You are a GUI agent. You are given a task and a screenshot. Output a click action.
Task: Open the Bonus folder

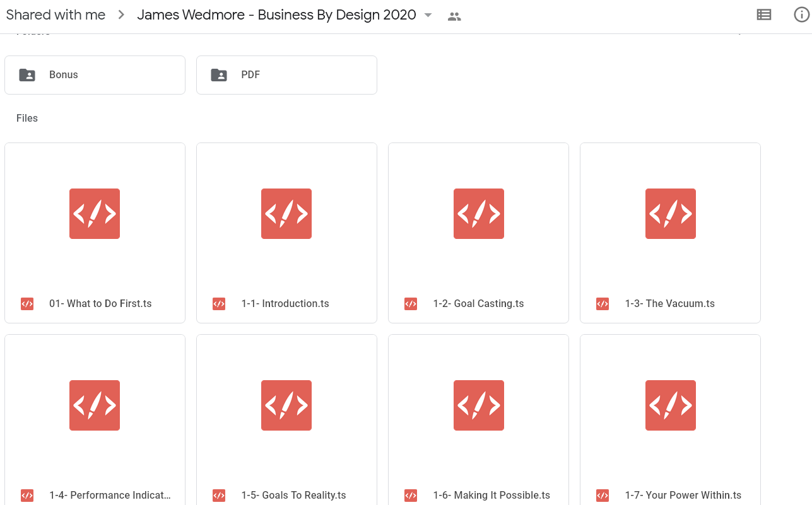(95, 75)
